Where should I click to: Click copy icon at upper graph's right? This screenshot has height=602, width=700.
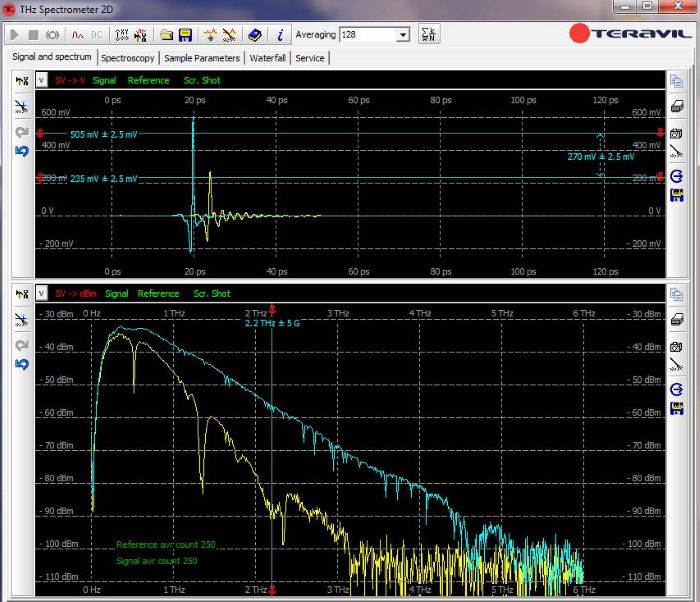click(x=676, y=82)
